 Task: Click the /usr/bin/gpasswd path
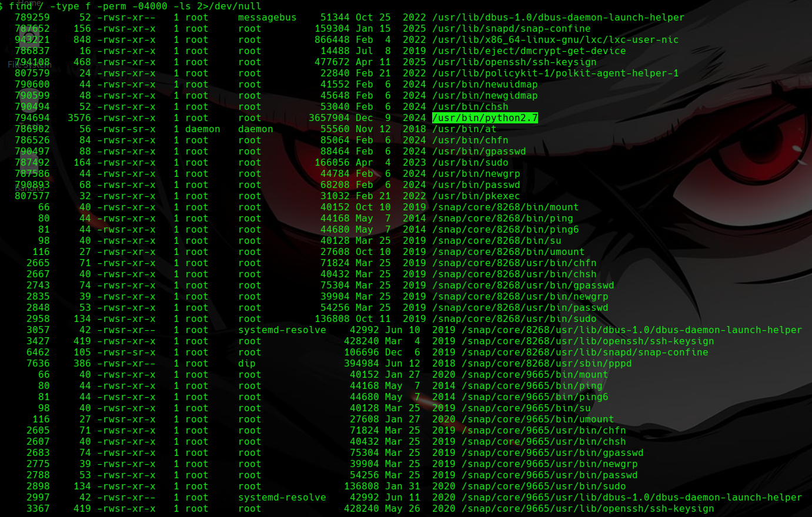(479, 152)
